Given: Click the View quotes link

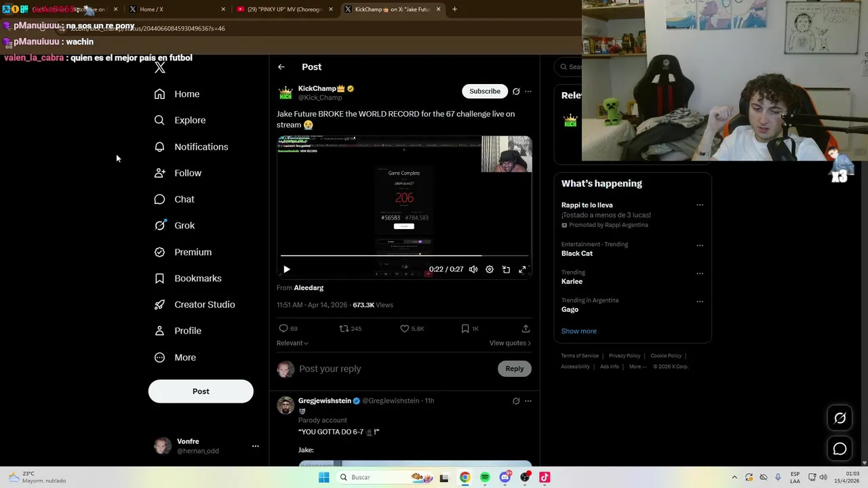Looking at the screenshot, I should tap(510, 343).
